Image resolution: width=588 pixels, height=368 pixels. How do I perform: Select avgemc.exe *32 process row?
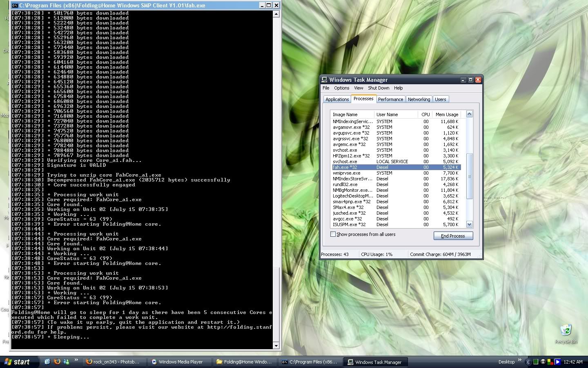click(x=396, y=144)
